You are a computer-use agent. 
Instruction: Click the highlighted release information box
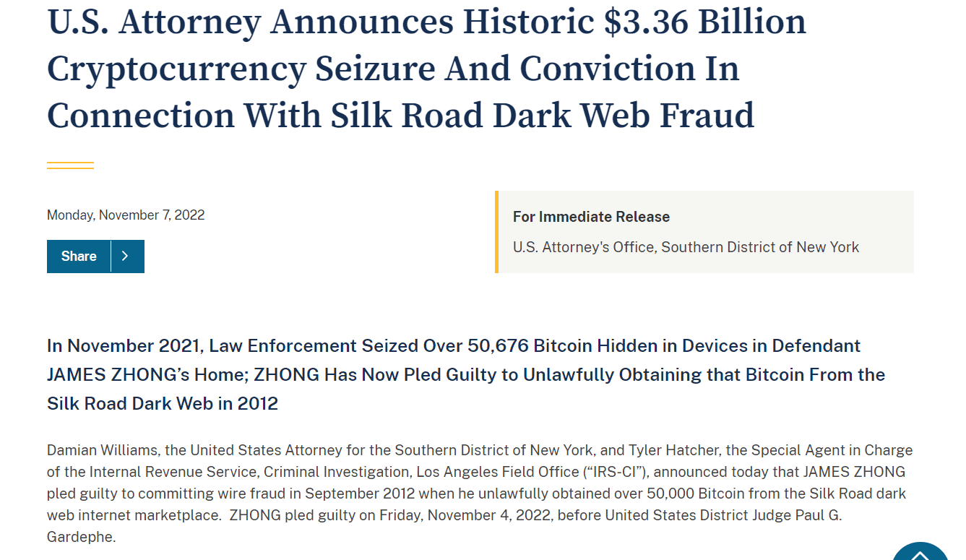coord(704,231)
